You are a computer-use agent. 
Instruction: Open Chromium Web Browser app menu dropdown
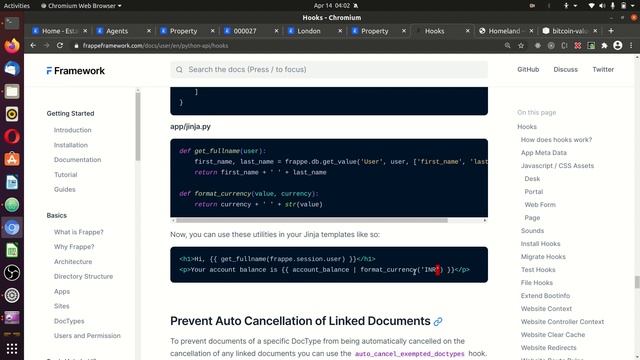[81, 6]
